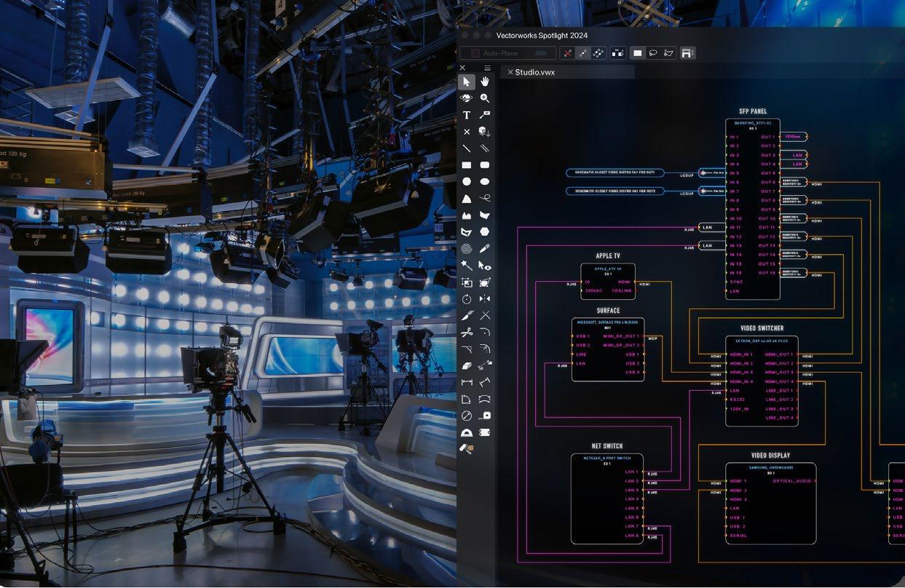Toggle the align objects mode button

tap(617, 53)
